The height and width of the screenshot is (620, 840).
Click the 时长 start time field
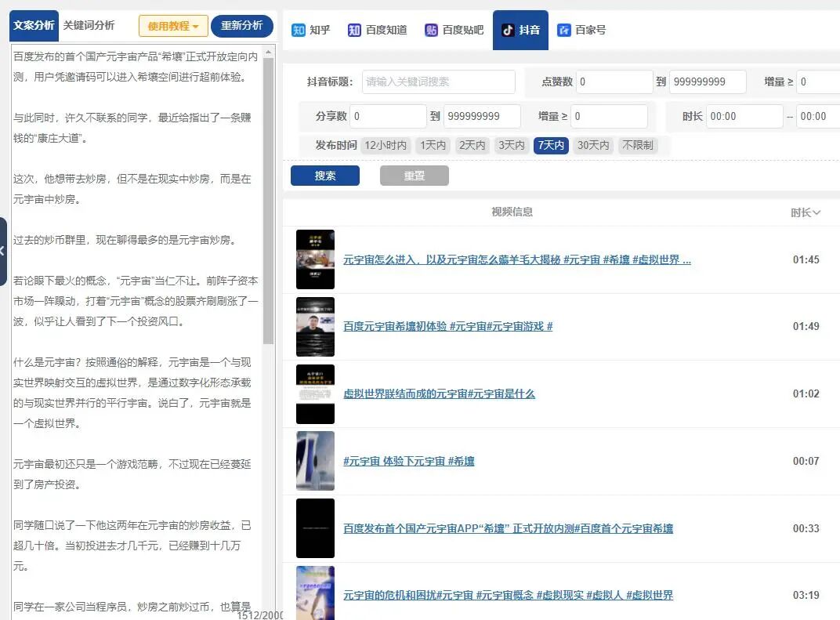click(x=744, y=116)
